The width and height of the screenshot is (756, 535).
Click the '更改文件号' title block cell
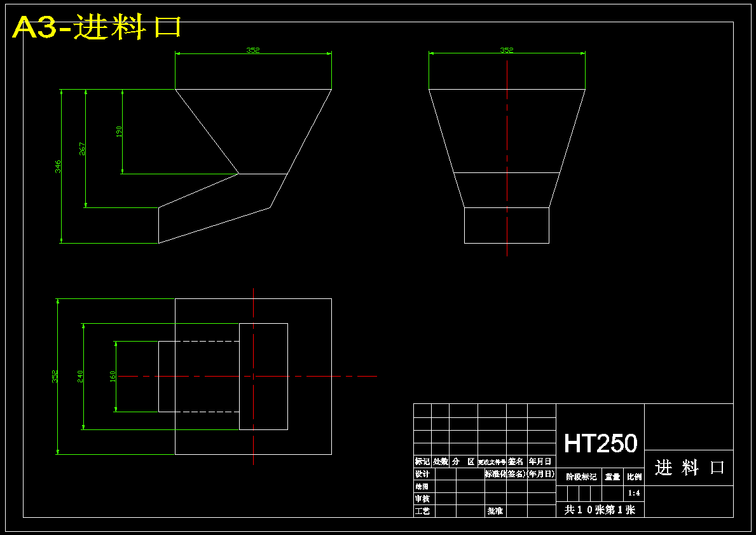491,462
